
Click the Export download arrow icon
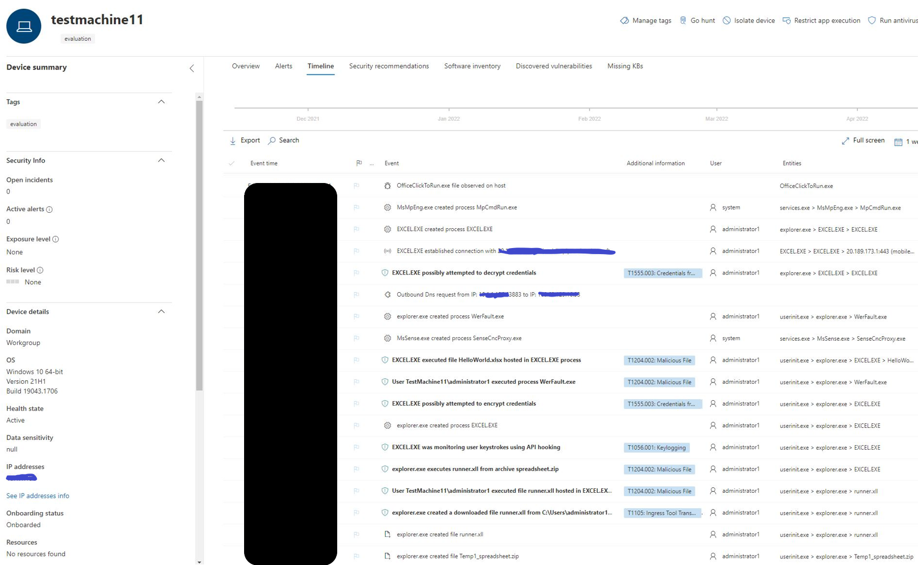pyautogui.click(x=233, y=141)
